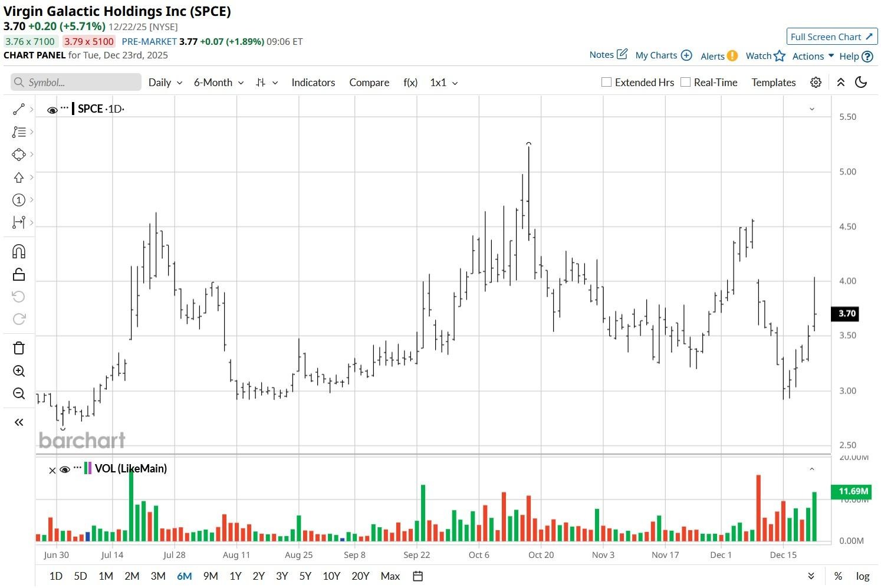Screen dimensions: 881x588
Task: Zoom in on the chart
Action: pos(18,371)
